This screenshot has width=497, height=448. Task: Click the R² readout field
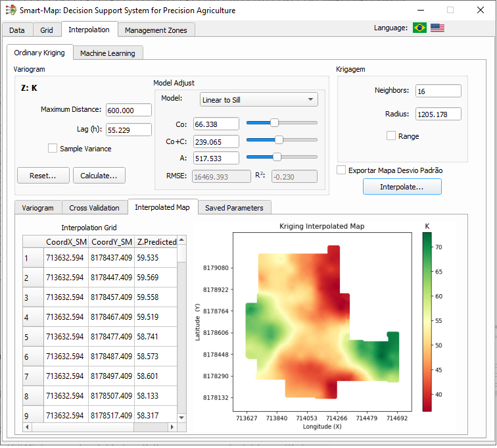(294, 176)
